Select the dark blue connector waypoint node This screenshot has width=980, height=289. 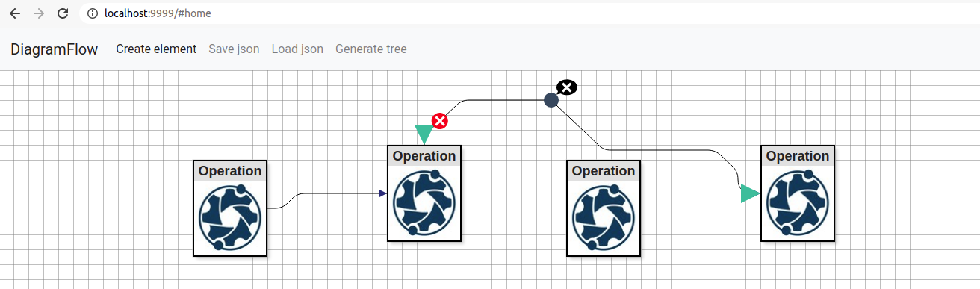pos(551,100)
